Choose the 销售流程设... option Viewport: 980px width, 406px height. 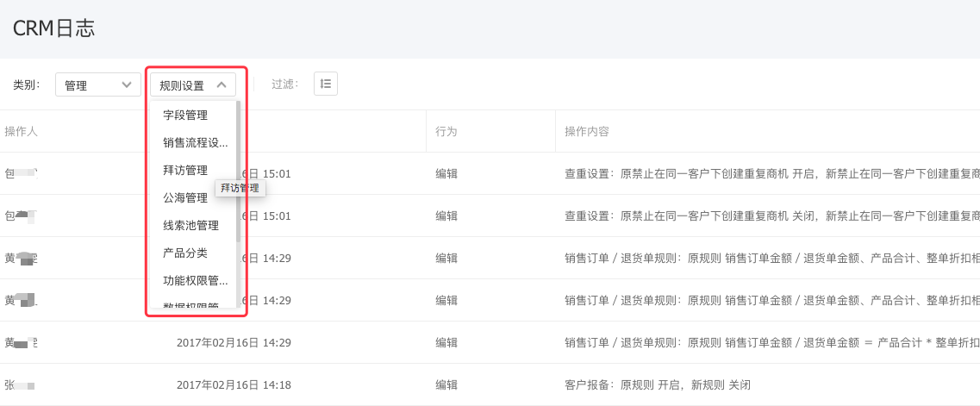195,142
